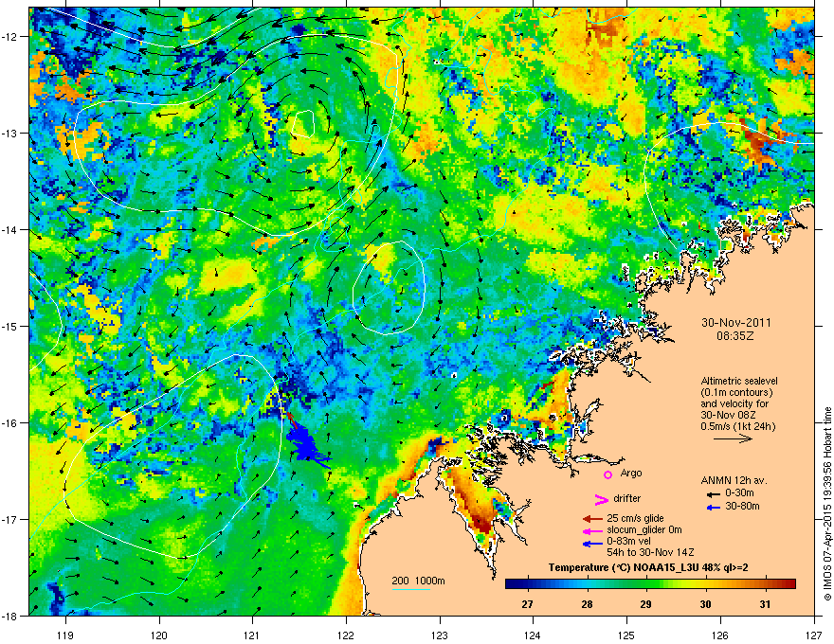Click latitude axis label '-16'
Viewport: 834px width, 644px height.
[9, 423]
